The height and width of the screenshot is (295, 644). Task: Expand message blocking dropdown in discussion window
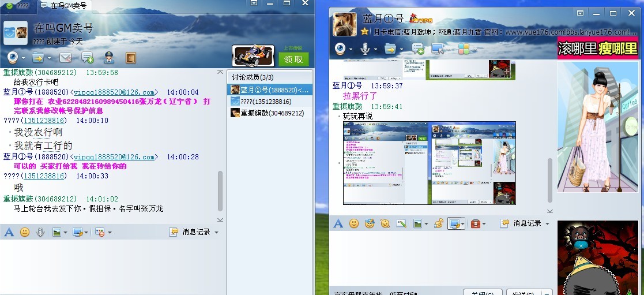110,233
